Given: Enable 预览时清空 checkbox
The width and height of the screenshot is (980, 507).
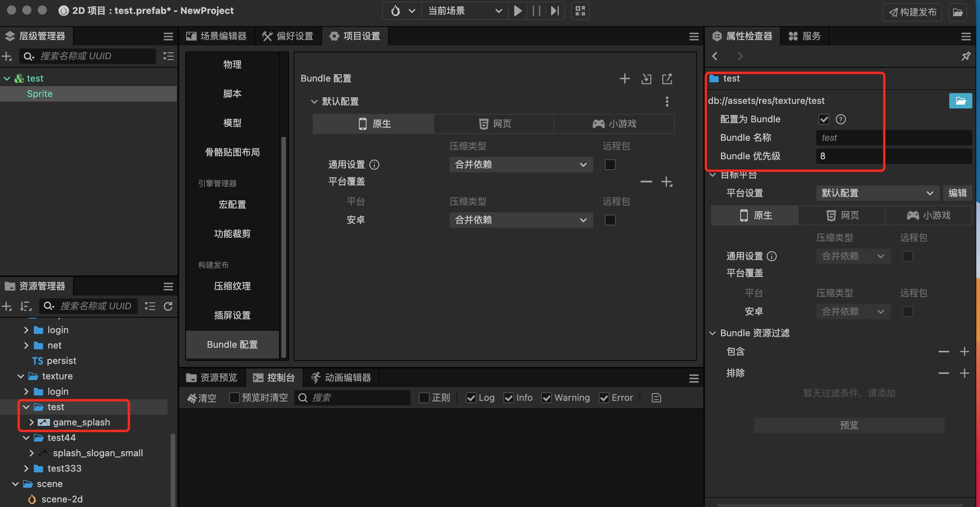Looking at the screenshot, I should pos(234,398).
